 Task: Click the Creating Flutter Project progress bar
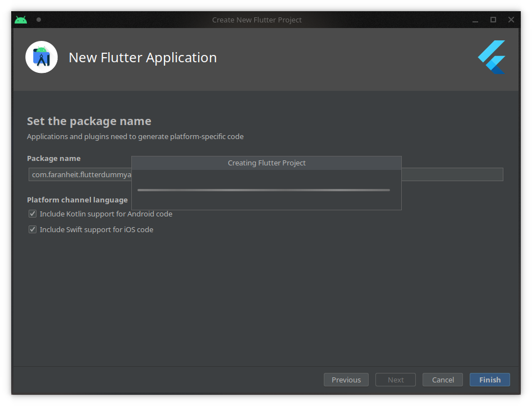(264, 190)
